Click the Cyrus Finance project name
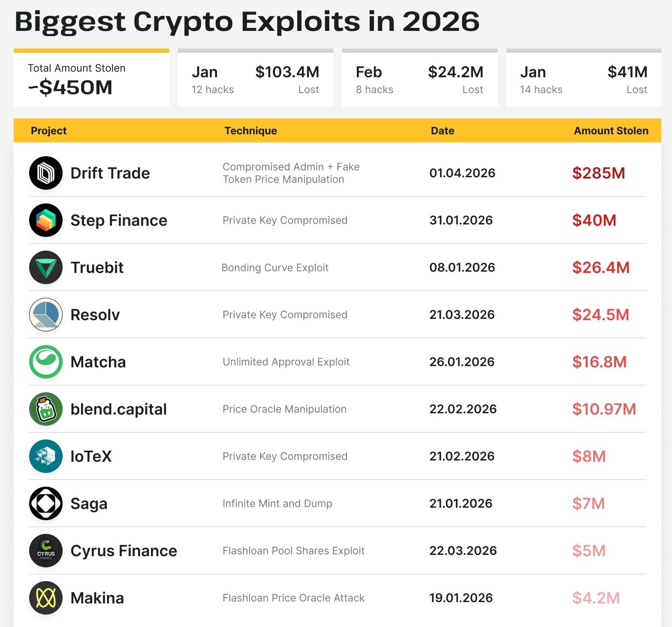 click(x=124, y=551)
